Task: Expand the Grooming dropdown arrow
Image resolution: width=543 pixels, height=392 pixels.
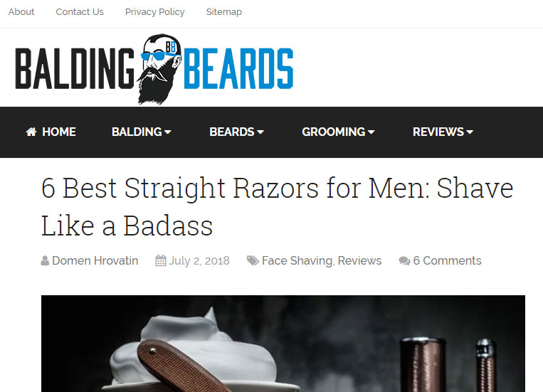Action: point(371,132)
